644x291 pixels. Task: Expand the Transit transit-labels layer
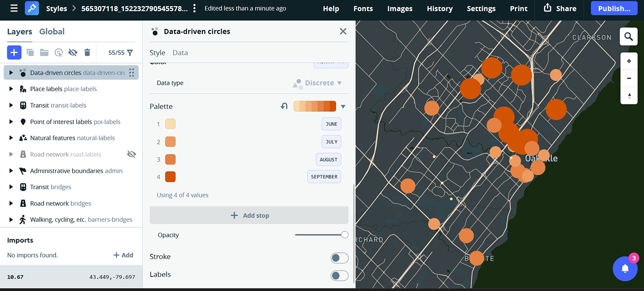11,105
